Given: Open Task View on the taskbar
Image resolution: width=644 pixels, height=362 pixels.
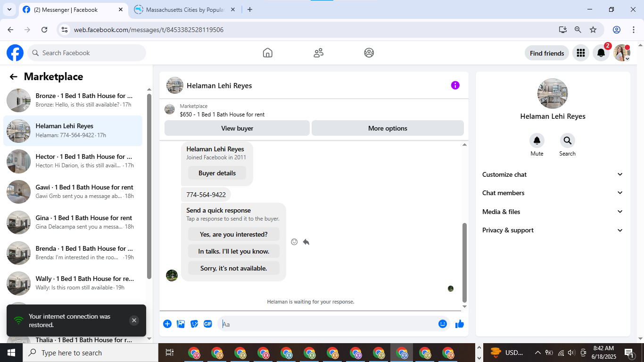Looking at the screenshot, I should click(170, 353).
